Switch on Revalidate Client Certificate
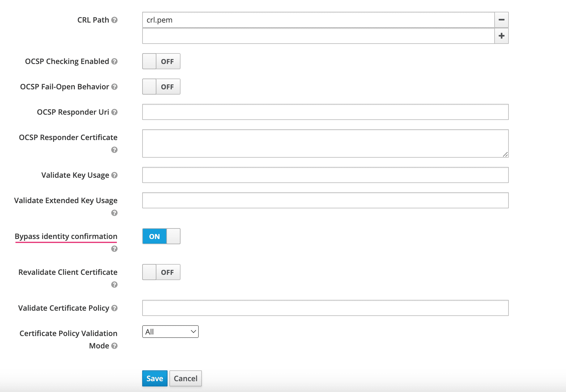Screen dimensions: 566x392 click(161, 272)
